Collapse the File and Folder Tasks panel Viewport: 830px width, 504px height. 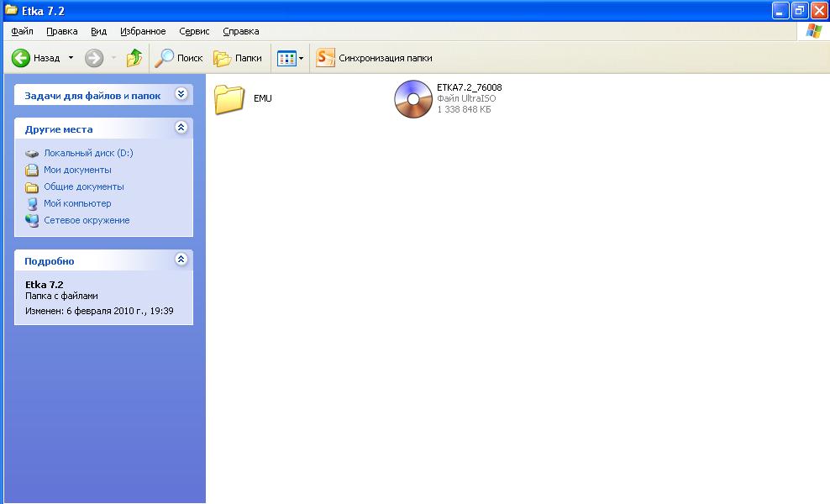coord(181,95)
